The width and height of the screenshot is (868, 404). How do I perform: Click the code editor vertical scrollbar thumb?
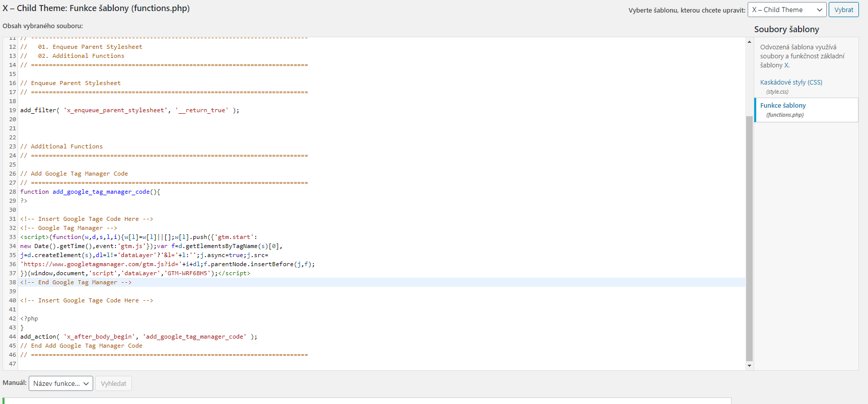[x=749, y=239]
